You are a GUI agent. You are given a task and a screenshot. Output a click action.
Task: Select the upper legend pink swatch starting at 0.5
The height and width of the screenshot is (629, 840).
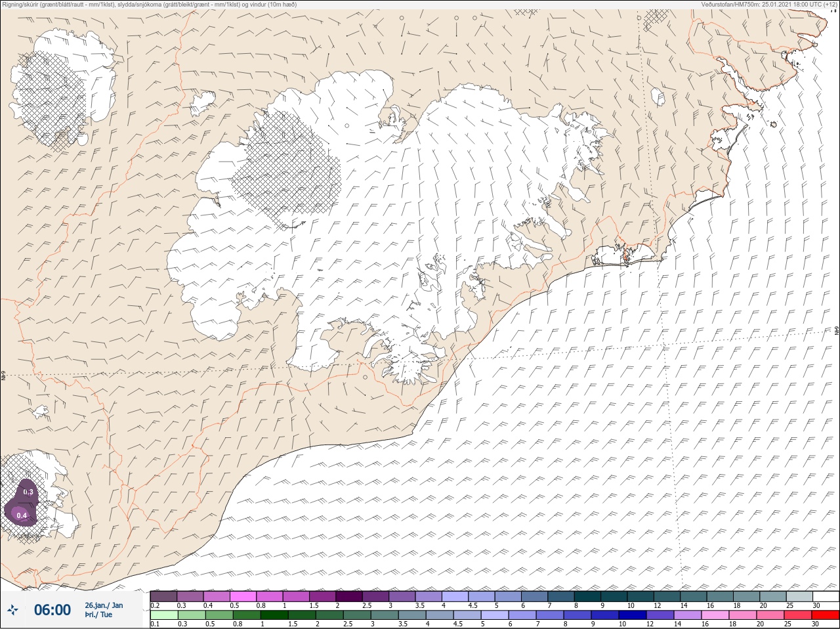point(243,596)
